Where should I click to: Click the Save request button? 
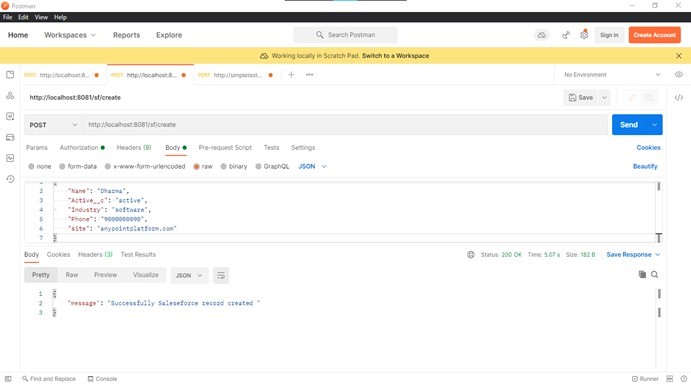tap(581, 97)
